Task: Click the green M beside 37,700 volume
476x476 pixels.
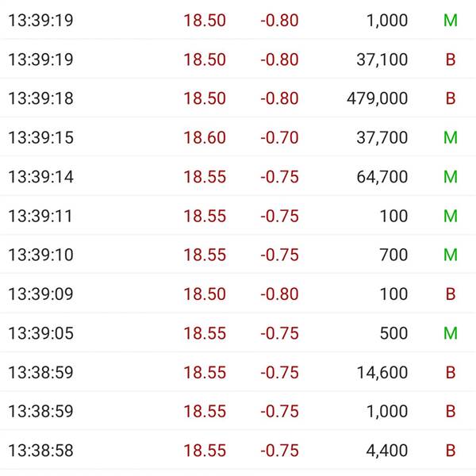Action: (x=450, y=137)
